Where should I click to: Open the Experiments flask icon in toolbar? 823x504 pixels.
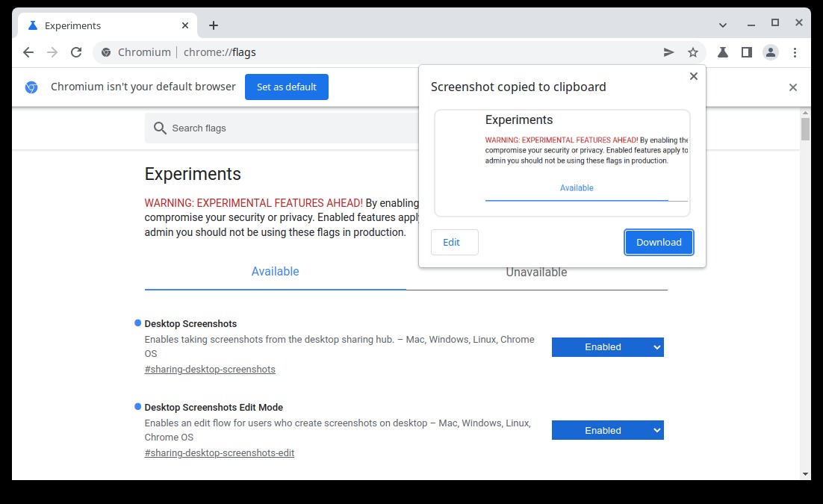(723, 52)
